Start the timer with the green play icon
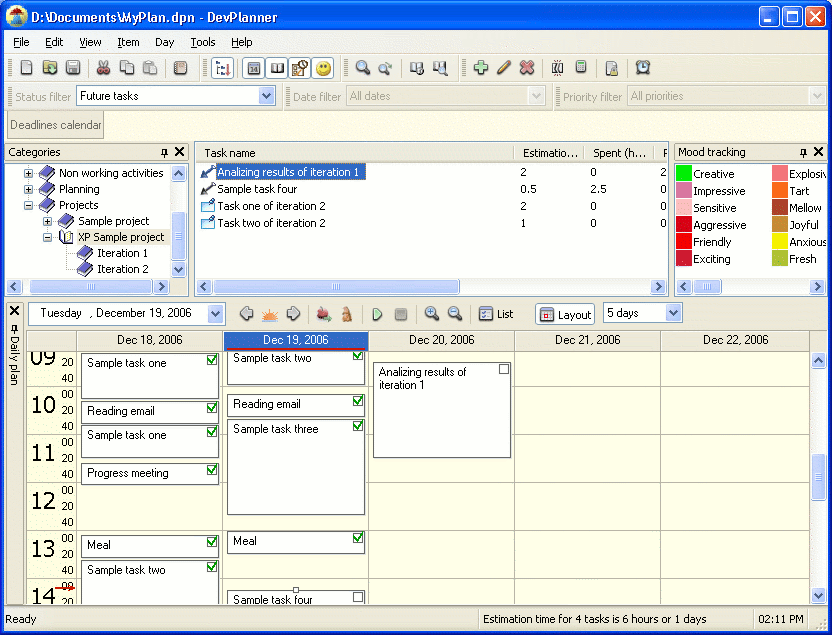832x635 pixels. 377,313
